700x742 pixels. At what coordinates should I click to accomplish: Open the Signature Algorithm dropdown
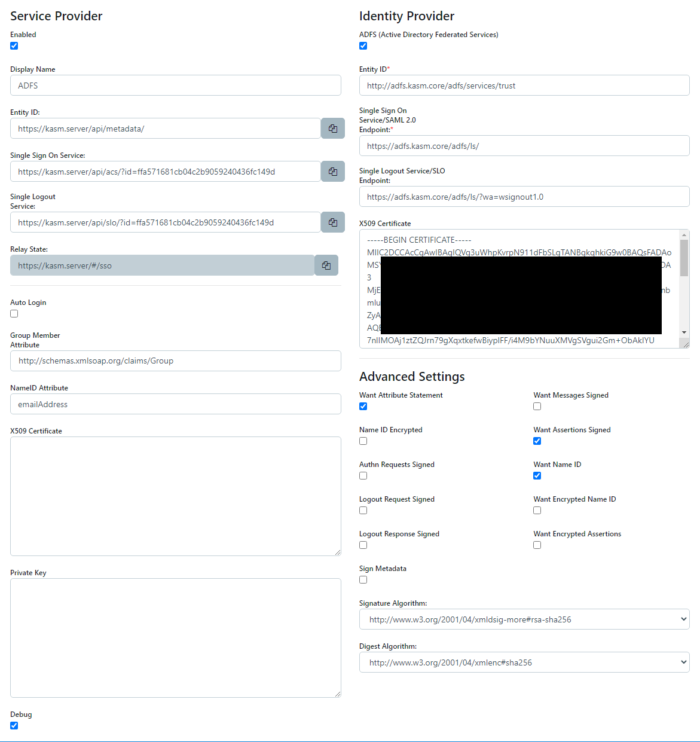click(x=524, y=619)
